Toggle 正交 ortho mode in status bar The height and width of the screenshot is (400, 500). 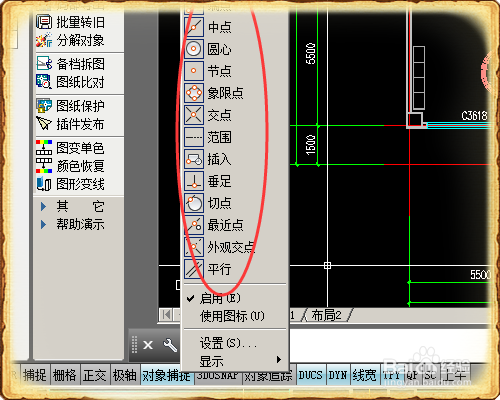click(95, 375)
